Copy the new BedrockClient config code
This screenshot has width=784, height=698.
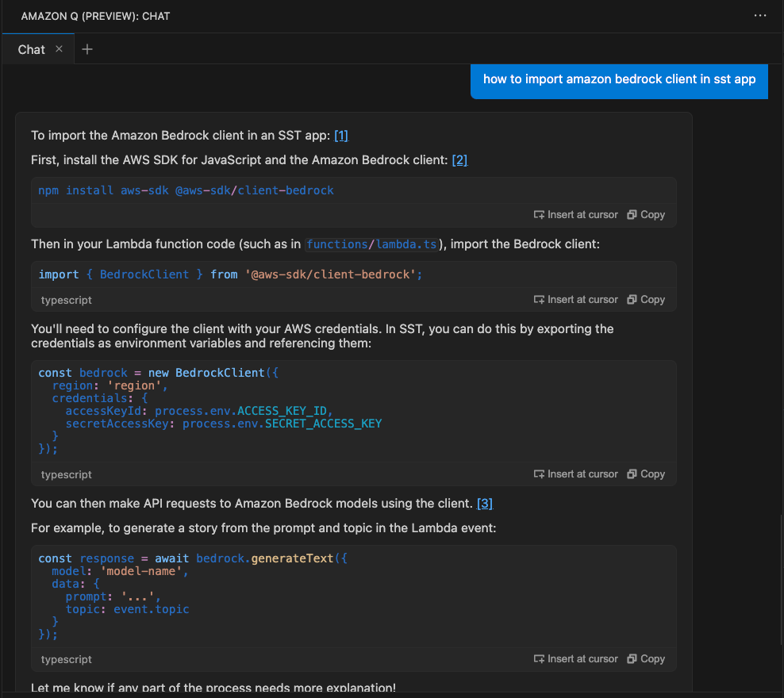point(646,474)
